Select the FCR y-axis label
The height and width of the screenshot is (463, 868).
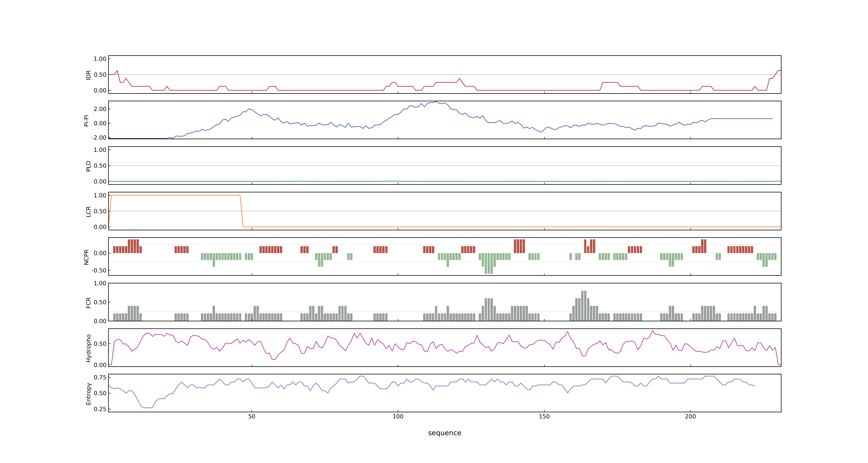[x=88, y=302]
